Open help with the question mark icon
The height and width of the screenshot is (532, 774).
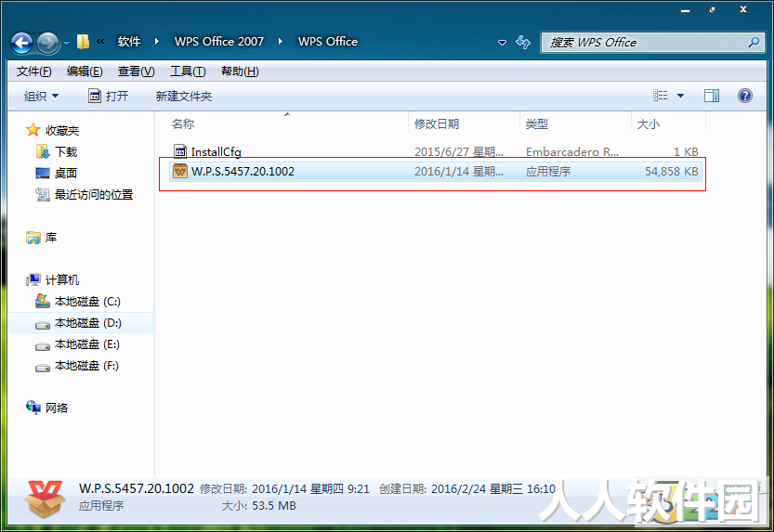(x=745, y=96)
